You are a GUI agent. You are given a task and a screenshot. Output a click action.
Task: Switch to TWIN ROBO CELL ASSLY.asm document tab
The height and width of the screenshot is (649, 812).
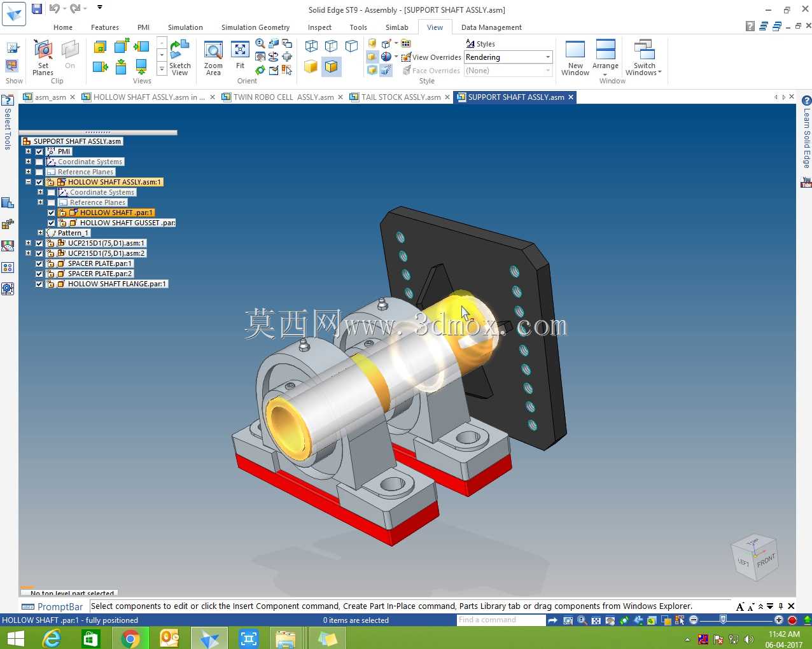283,97
